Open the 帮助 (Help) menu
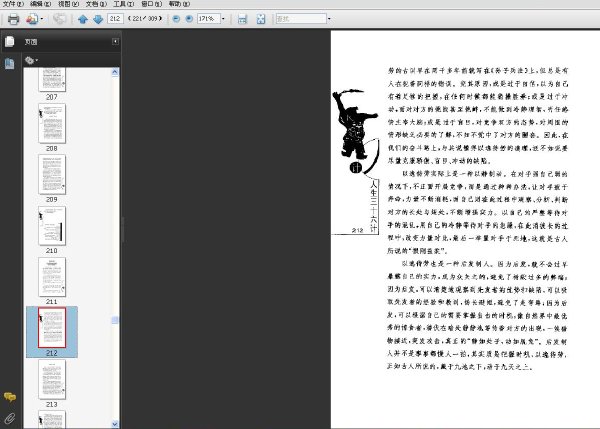The width and height of the screenshot is (600, 429). [179, 4]
